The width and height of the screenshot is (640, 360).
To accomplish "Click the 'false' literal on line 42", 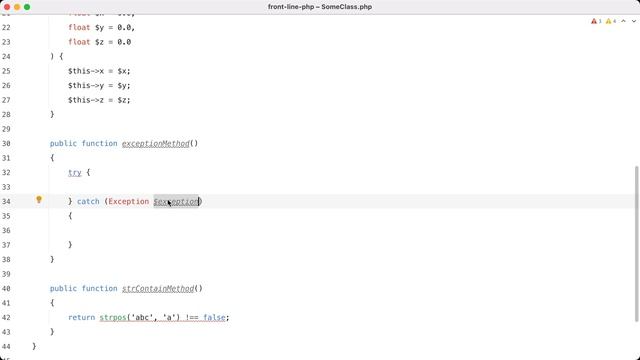I will pos(214,318).
